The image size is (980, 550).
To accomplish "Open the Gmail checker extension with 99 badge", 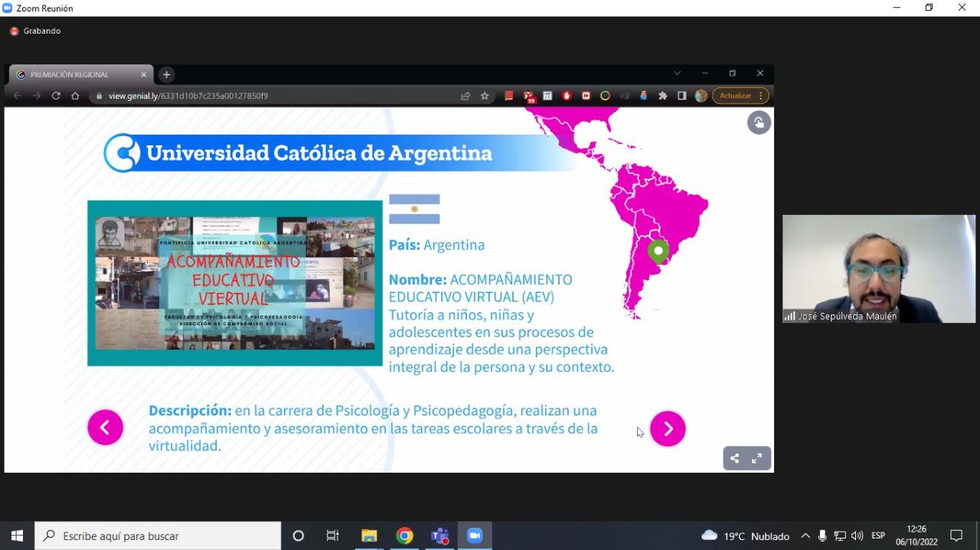I will click(529, 96).
